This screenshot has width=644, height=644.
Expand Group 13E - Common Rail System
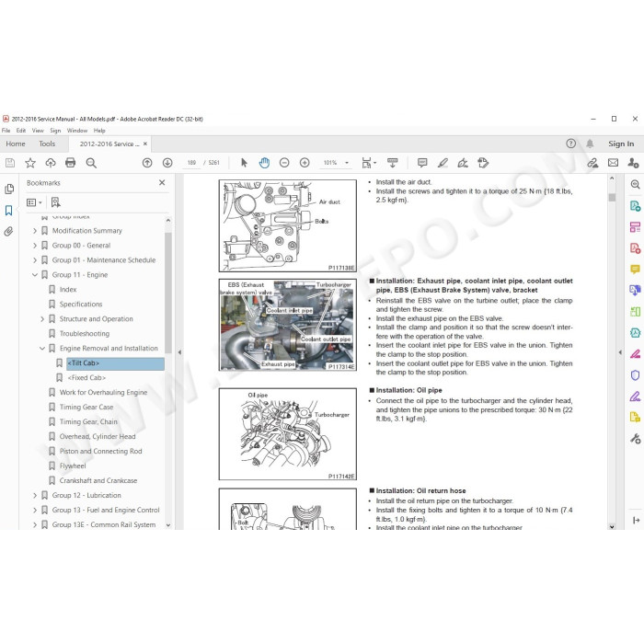pyautogui.click(x=35, y=525)
